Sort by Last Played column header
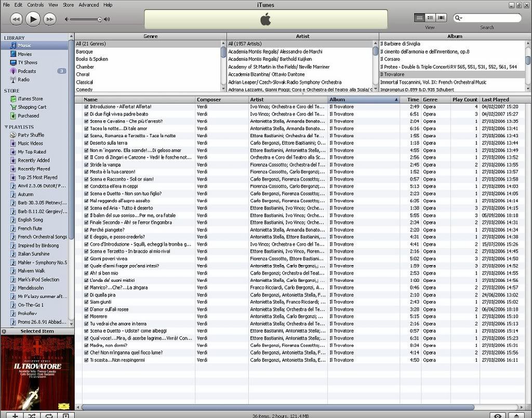The width and height of the screenshot is (532, 418). tap(503, 99)
